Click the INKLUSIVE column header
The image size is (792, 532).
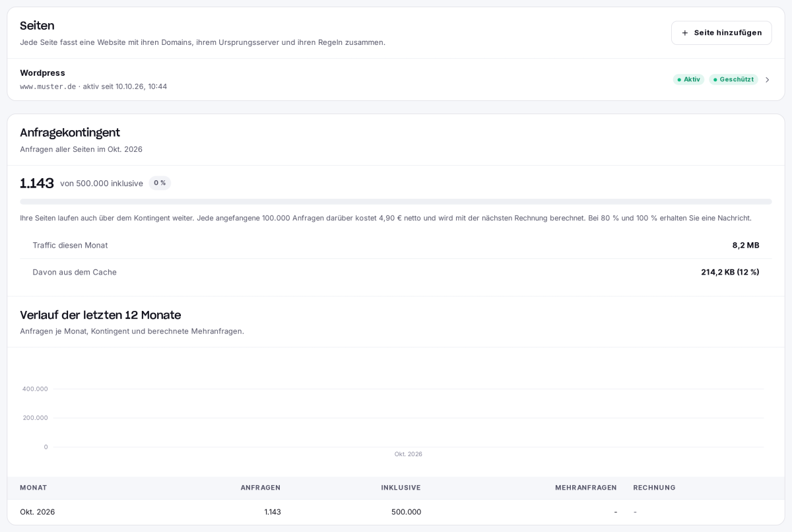click(401, 488)
